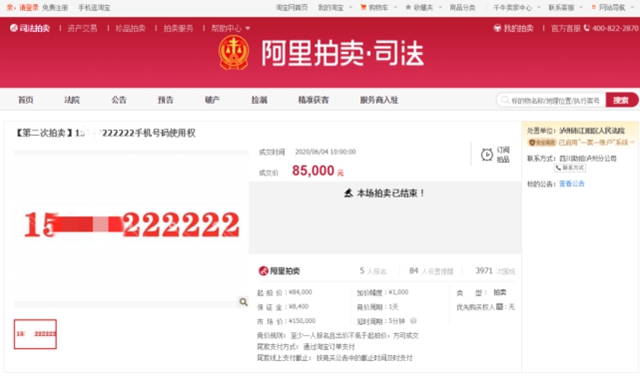Click the 手机逛淘宝 link

pyautogui.click(x=94, y=7)
